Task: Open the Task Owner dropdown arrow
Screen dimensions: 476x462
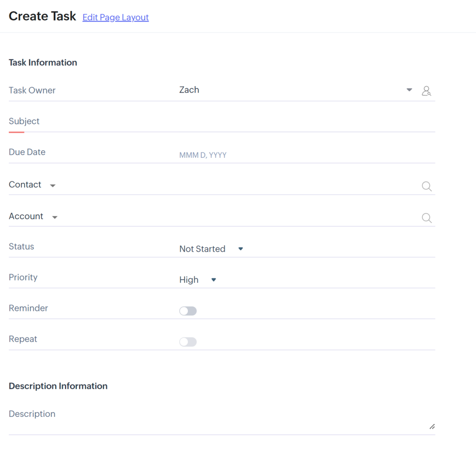Action: pyautogui.click(x=409, y=90)
